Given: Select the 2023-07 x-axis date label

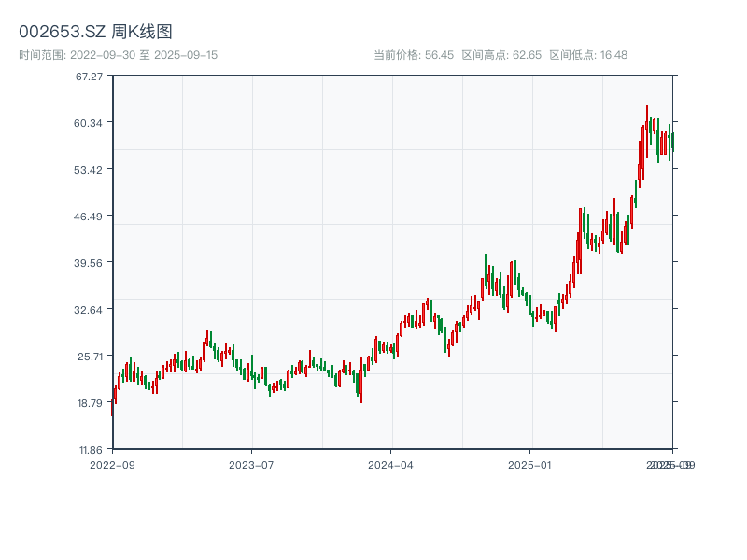Looking at the screenshot, I should (252, 464).
